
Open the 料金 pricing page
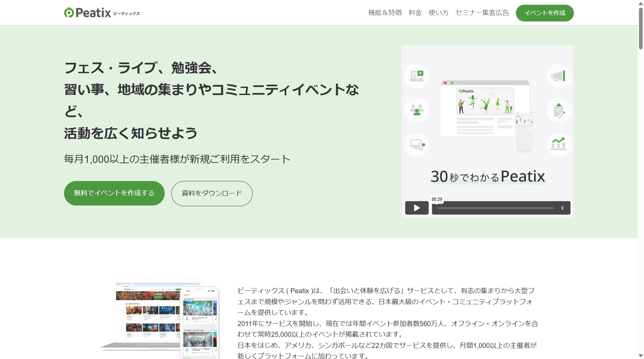click(415, 13)
